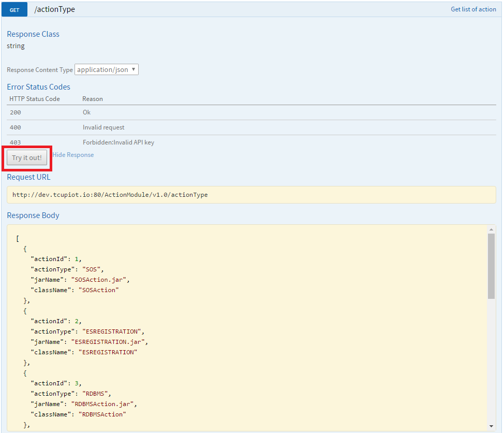This screenshot has width=504, height=433.
Task: Click the "actionId": 3 line
Action: (x=56, y=383)
